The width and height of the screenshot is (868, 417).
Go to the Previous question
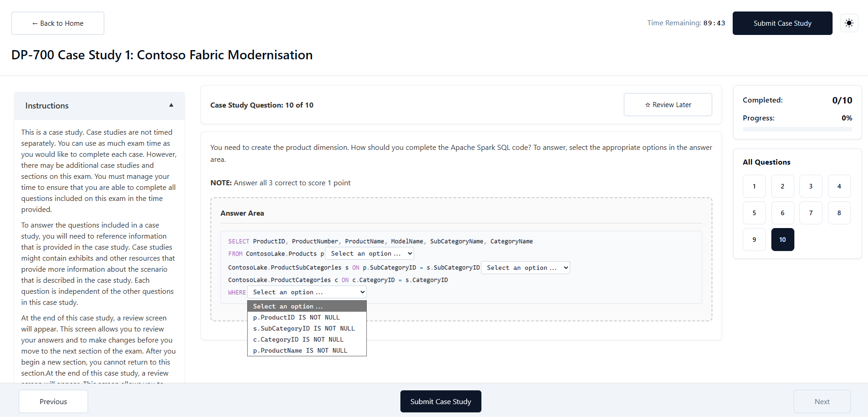(x=53, y=401)
